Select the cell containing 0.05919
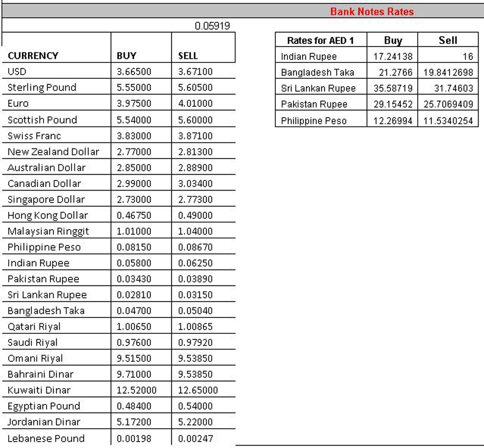Screen dimensions: 484x448 coord(212,26)
